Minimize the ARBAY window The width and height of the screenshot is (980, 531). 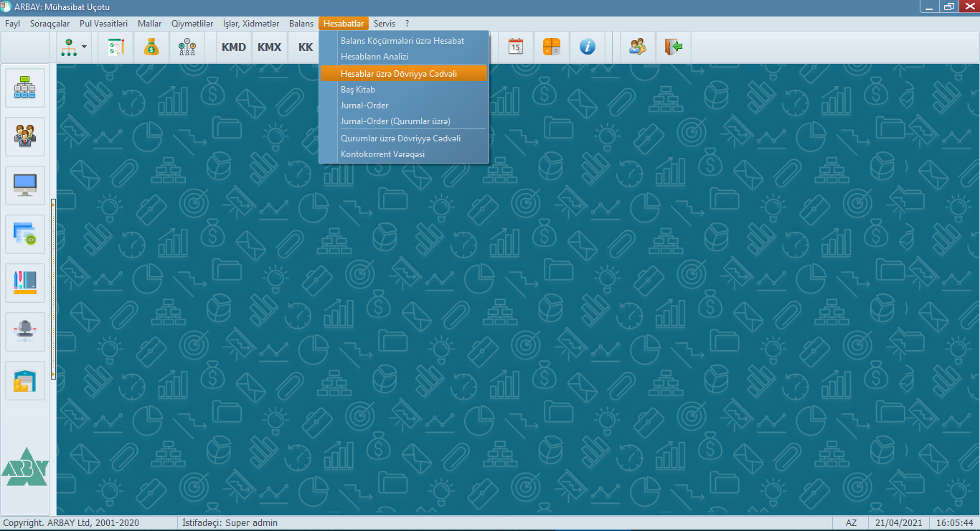pyautogui.click(x=929, y=6)
